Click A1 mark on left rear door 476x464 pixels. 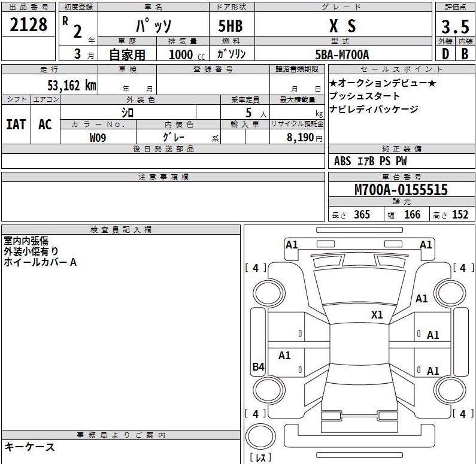[284, 356]
